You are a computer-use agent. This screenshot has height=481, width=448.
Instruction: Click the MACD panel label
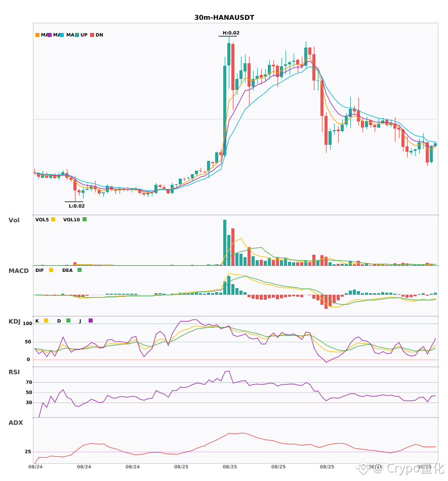[18, 271]
